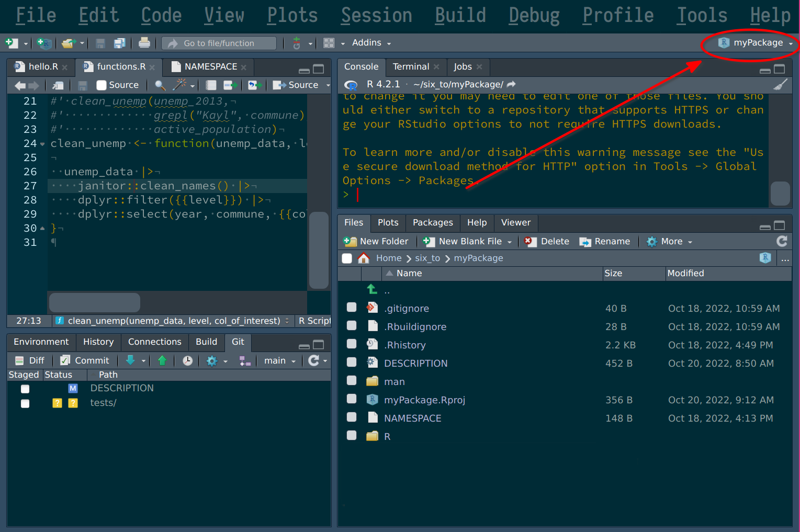This screenshot has width=800, height=532.
Task: Switch to the hello.R tab
Action: pyautogui.click(x=43, y=67)
